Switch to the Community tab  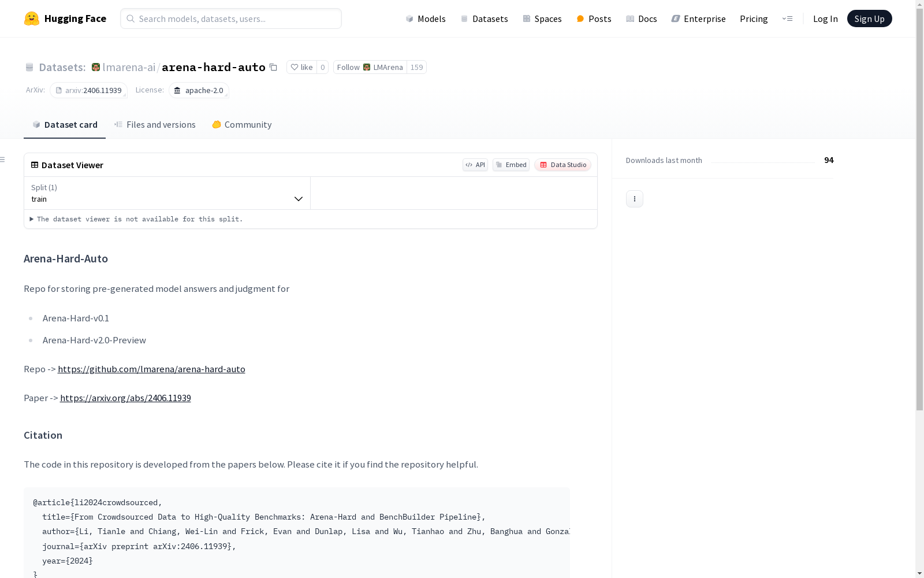(x=242, y=124)
